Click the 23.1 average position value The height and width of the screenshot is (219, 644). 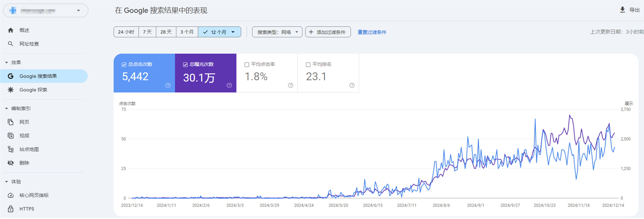316,76
